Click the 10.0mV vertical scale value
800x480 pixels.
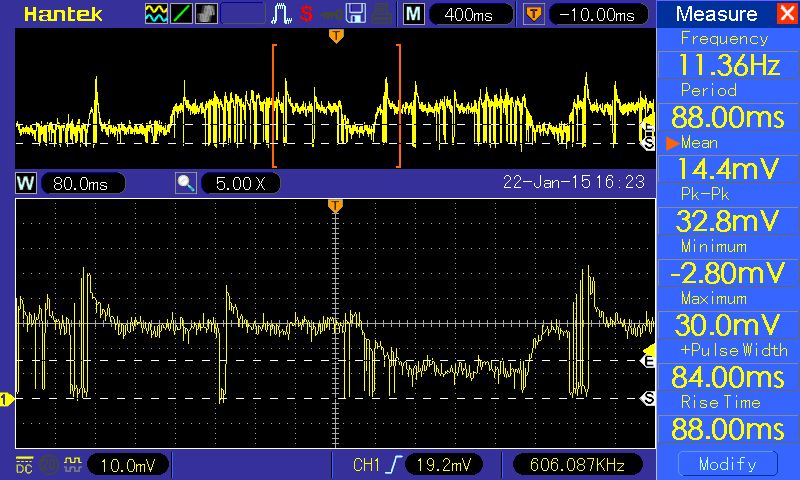tap(128, 465)
